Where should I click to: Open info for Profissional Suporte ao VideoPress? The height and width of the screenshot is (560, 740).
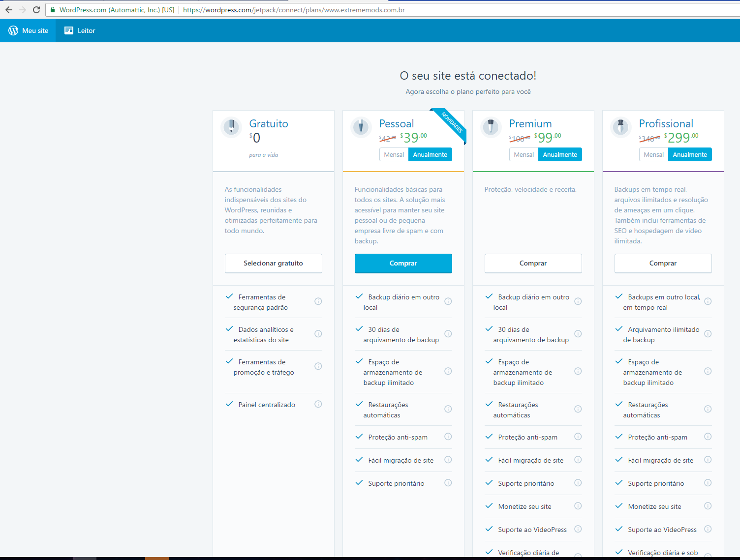708,529
